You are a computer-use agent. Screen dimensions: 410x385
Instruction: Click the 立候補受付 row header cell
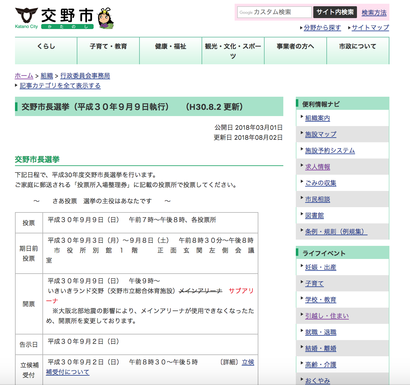pyautogui.click(x=29, y=370)
